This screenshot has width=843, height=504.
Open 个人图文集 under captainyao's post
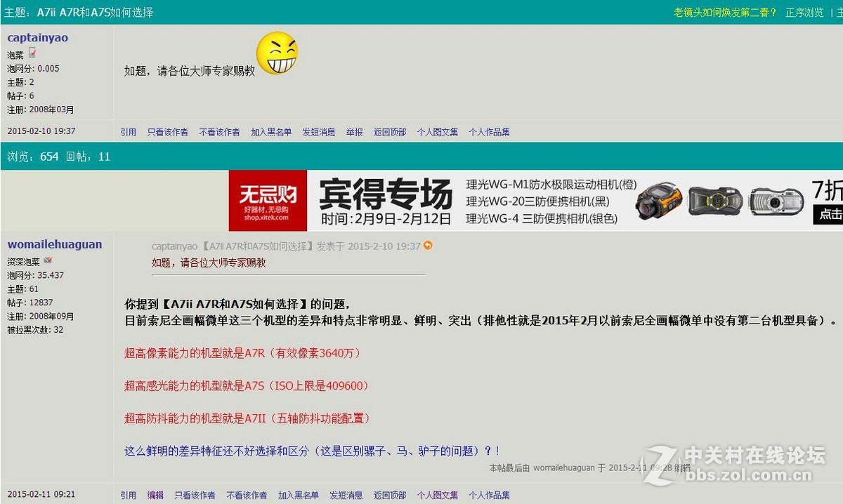click(437, 132)
